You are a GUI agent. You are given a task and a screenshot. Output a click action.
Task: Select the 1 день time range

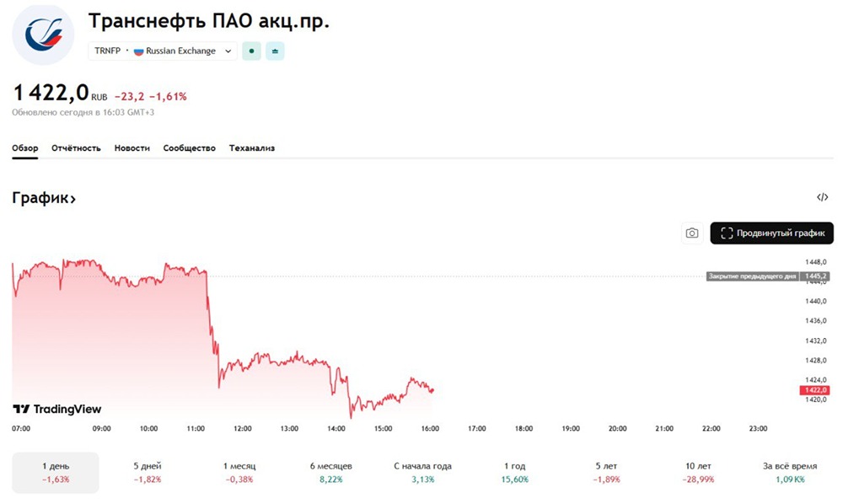(x=56, y=472)
